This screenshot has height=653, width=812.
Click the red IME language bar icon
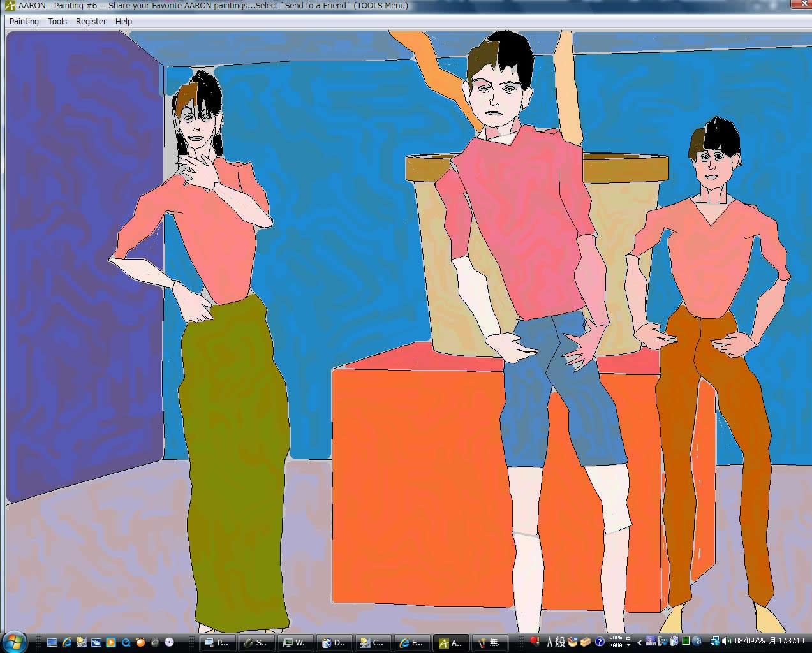pos(534,642)
